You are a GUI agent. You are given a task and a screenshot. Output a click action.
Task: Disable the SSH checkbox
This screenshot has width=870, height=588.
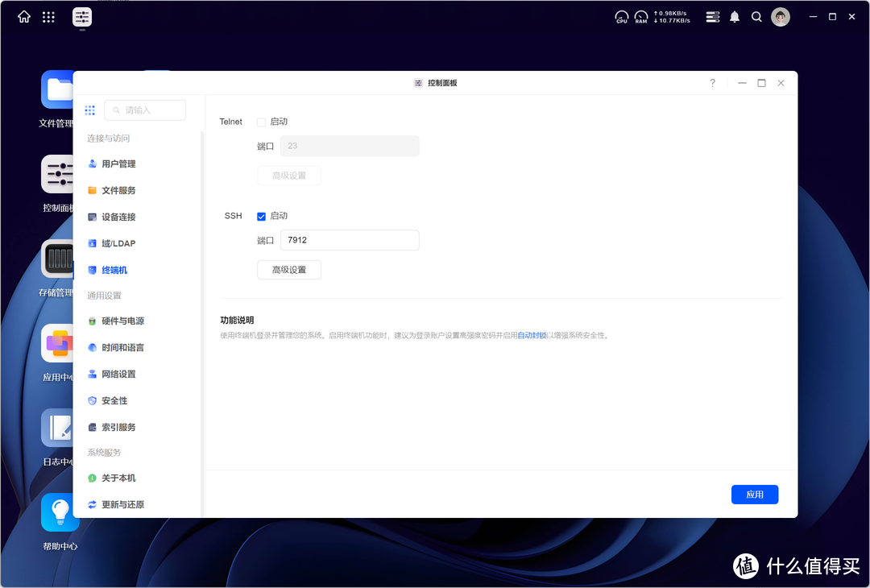click(x=261, y=217)
